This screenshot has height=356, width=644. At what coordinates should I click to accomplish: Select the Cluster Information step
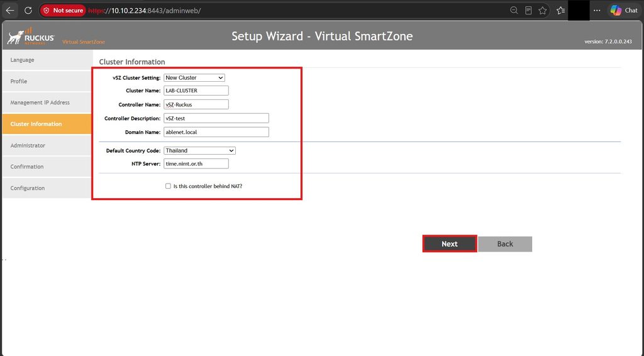(47, 124)
